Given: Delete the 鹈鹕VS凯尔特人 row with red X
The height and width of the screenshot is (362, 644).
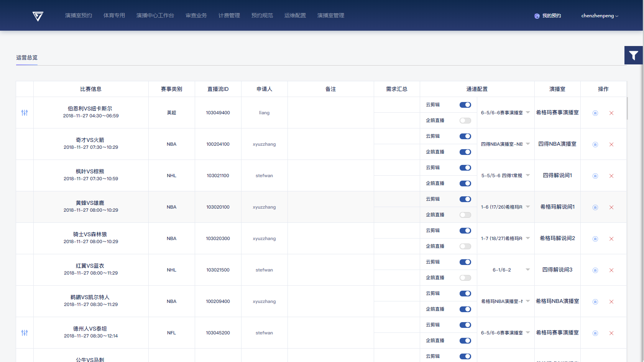Looking at the screenshot, I should (x=611, y=302).
